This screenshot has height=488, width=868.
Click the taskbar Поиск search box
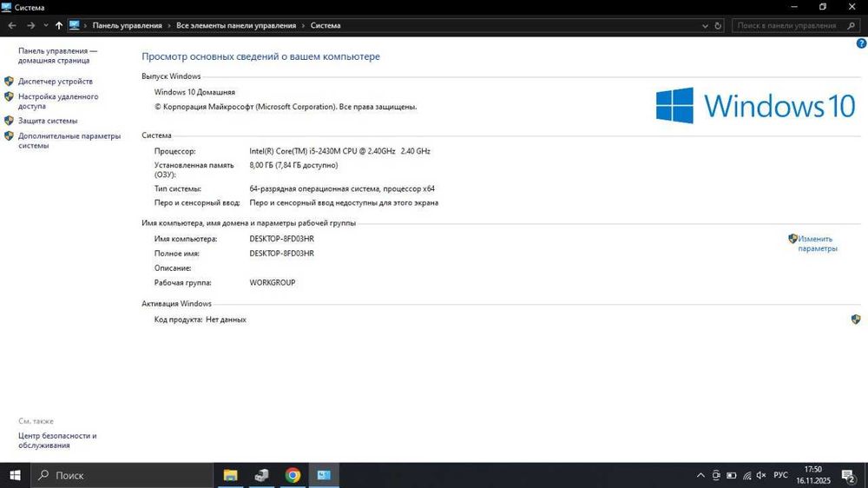[122, 475]
